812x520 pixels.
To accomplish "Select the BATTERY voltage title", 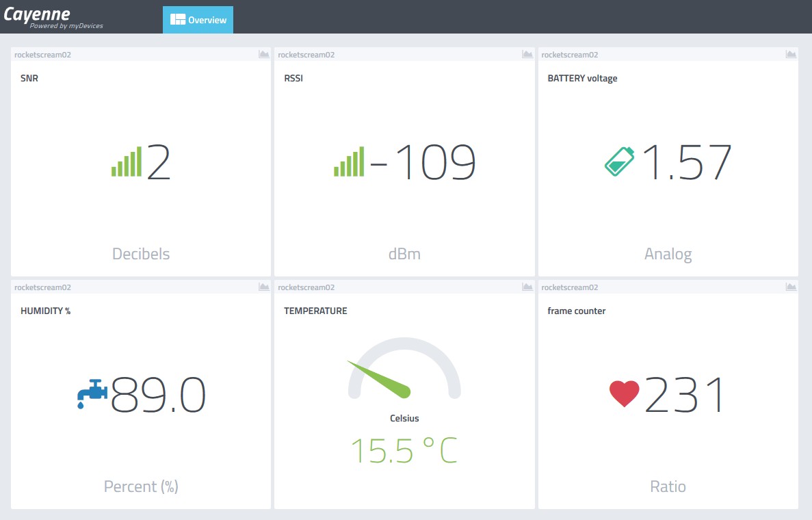I will click(x=583, y=78).
